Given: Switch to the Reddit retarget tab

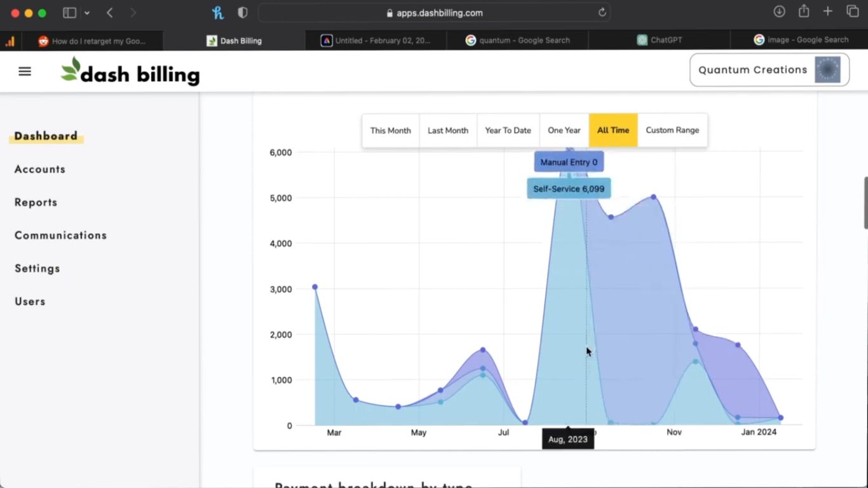Looking at the screenshot, I should click(92, 41).
